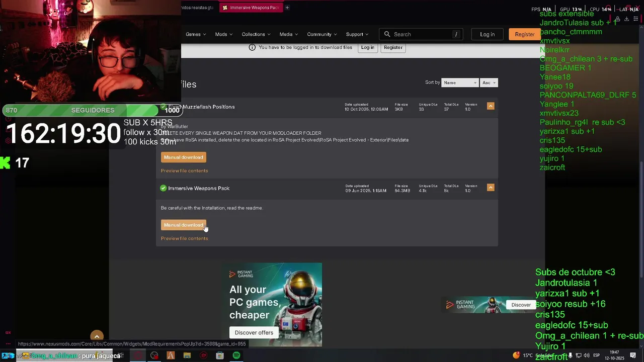The height and width of the screenshot is (362, 644).
Task: Click the browser profile account icon
Action: 617,19
